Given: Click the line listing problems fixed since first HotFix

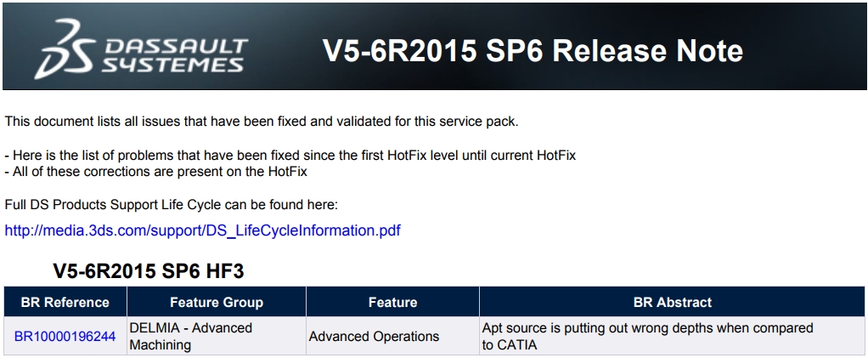Looking at the screenshot, I should [x=290, y=155].
